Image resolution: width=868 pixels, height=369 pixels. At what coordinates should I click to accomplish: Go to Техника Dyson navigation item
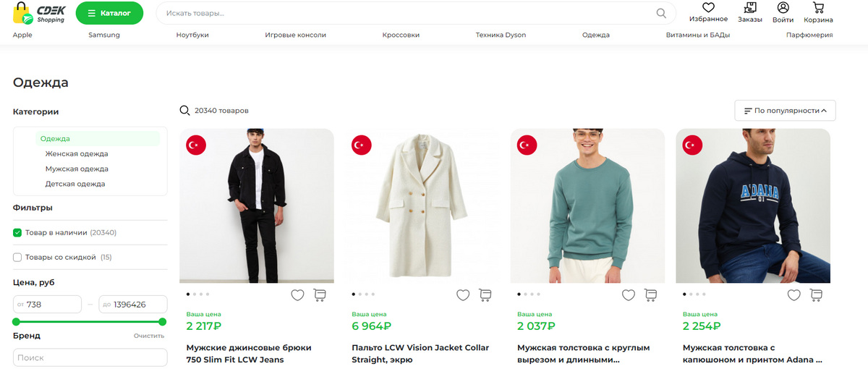pyautogui.click(x=501, y=35)
